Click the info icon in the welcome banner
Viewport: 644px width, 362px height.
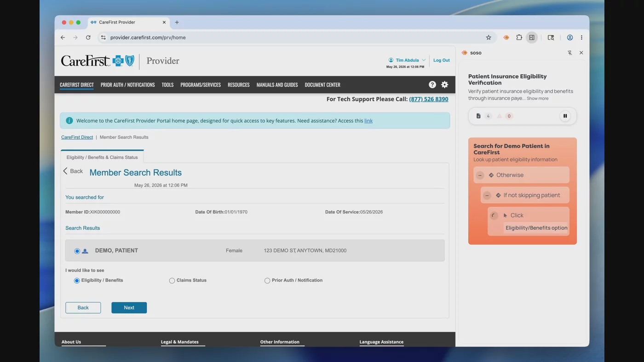(x=69, y=121)
